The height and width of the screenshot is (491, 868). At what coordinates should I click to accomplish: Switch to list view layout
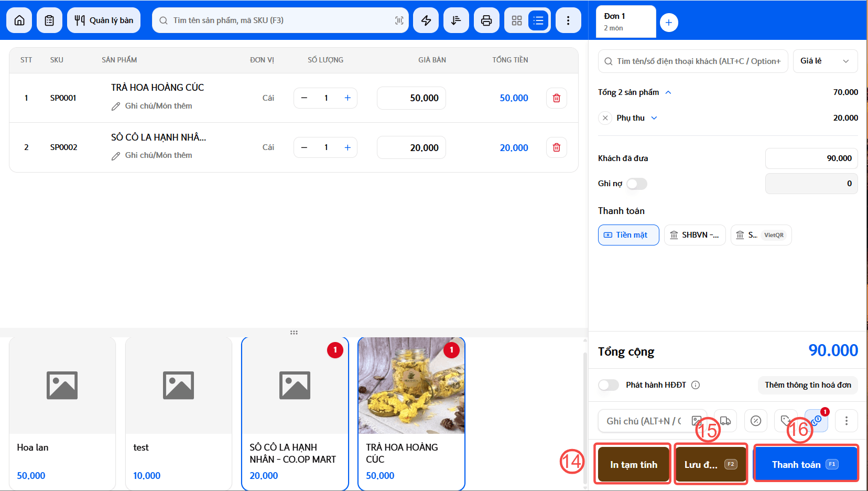[x=538, y=20]
